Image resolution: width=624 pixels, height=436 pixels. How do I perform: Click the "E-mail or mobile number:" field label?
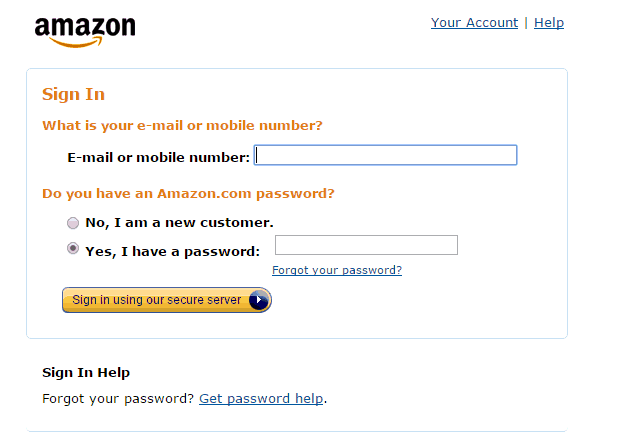point(158,158)
